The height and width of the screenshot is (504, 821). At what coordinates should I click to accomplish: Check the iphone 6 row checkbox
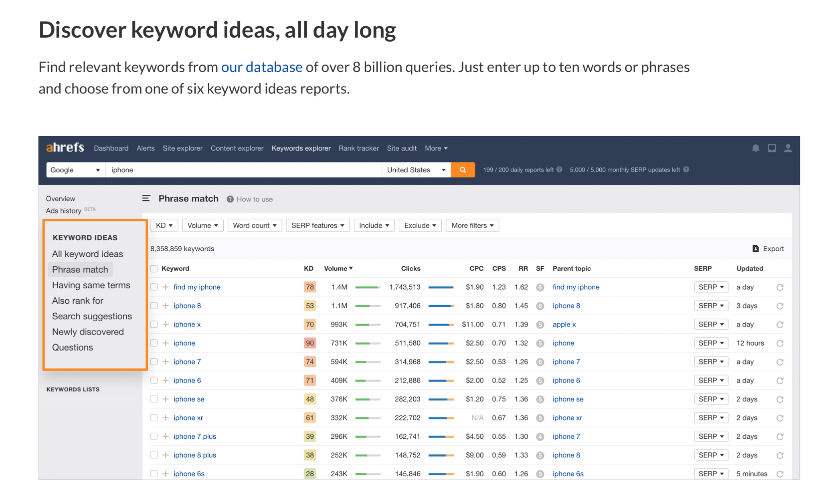[x=154, y=380]
